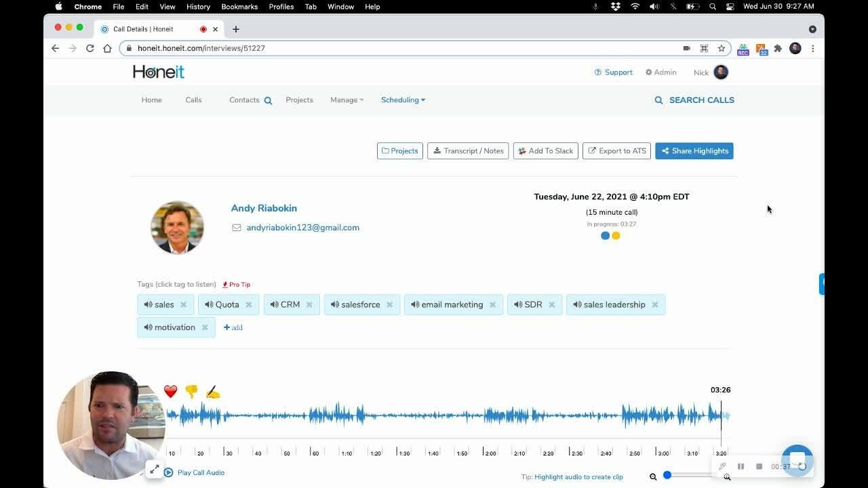The width and height of the screenshot is (868, 488).
Task: Open the Chrome Bookmarks menu
Action: tap(239, 7)
